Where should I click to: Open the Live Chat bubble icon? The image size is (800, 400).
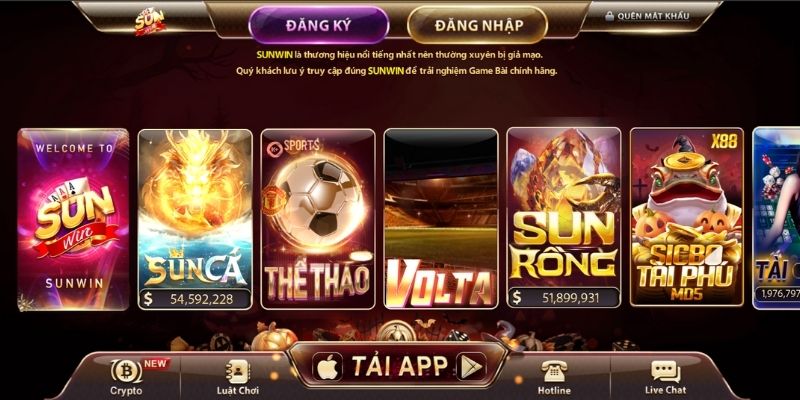665,371
